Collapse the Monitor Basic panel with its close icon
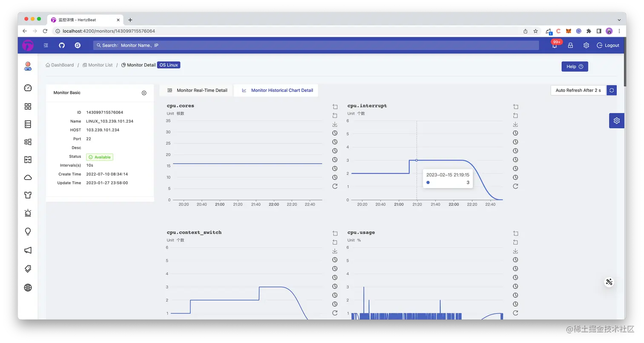The image size is (644, 343). [144, 93]
